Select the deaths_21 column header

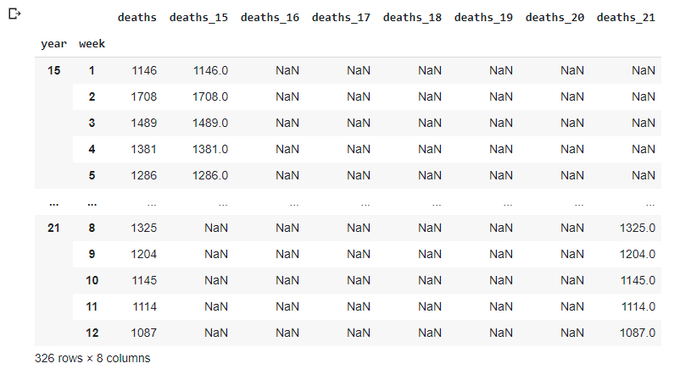(x=626, y=17)
